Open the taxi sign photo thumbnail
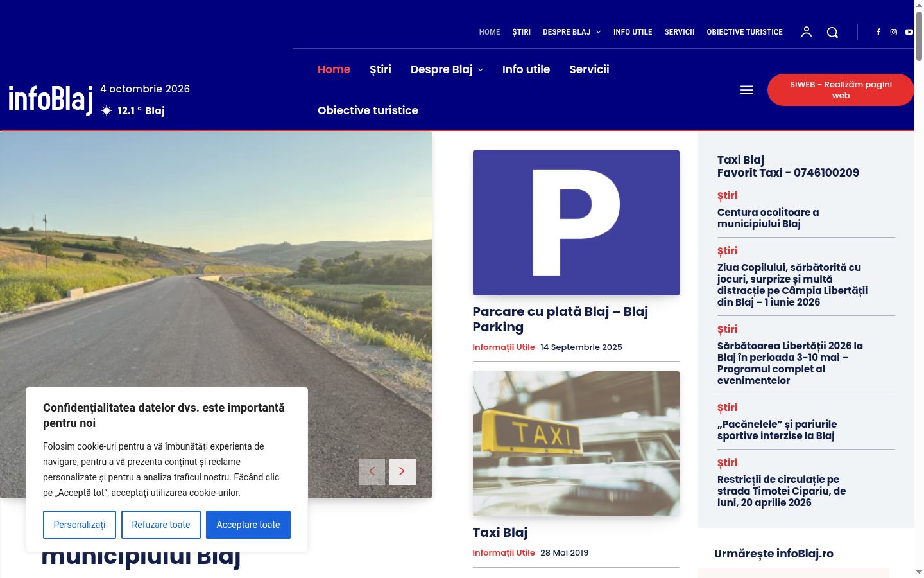This screenshot has width=924, height=578. pos(576,444)
